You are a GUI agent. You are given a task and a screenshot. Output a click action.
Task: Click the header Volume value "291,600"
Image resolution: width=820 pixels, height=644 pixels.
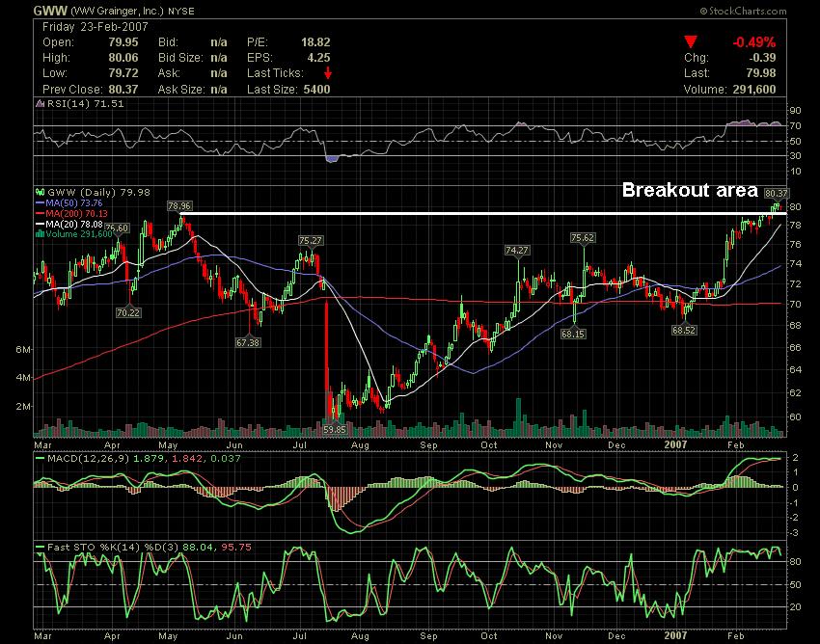click(x=754, y=89)
